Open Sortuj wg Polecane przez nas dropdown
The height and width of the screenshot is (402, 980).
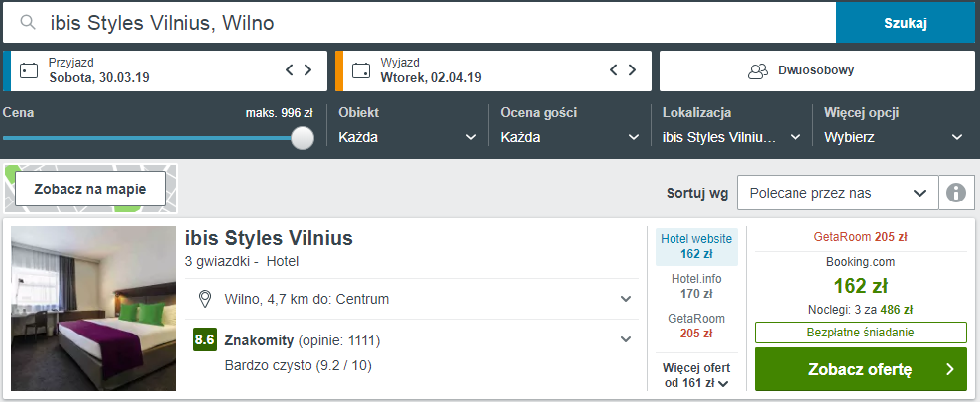(837, 193)
